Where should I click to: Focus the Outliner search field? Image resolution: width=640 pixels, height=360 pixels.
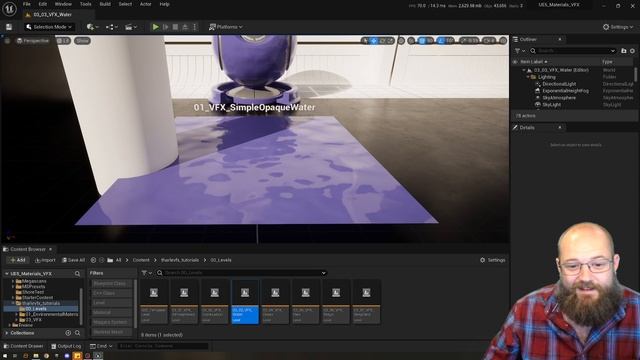coord(573,51)
